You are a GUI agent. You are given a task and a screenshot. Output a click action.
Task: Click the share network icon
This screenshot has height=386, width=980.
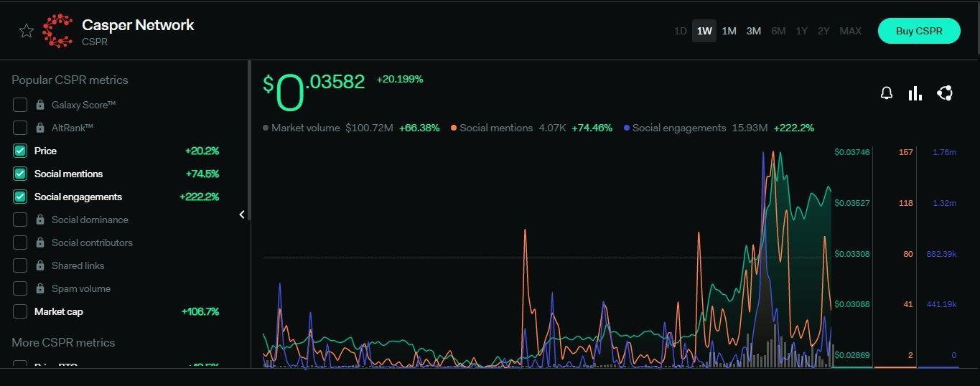point(945,93)
